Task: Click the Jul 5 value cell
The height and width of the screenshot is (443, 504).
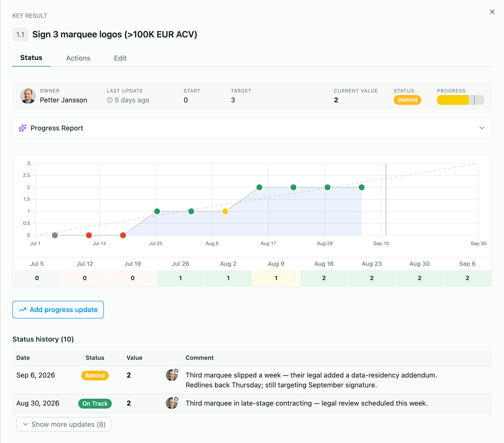Action: pyautogui.click(x=37, y=278)
